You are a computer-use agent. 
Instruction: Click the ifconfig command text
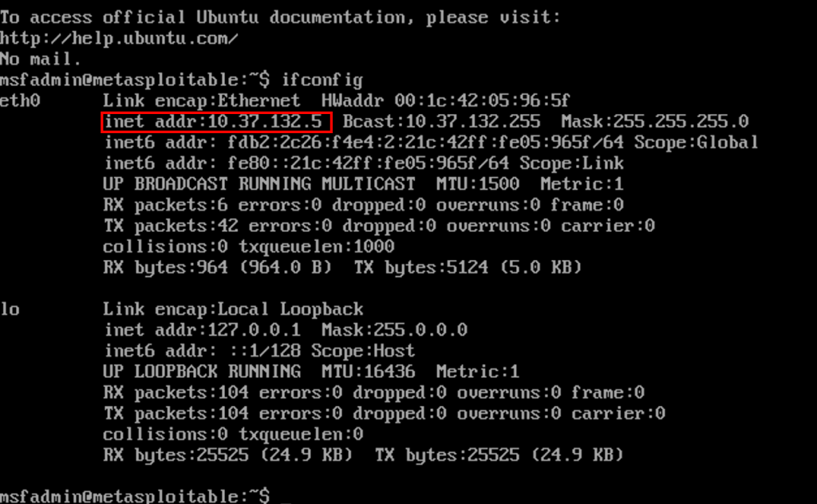pyautogui.click(x=322, y=81)
